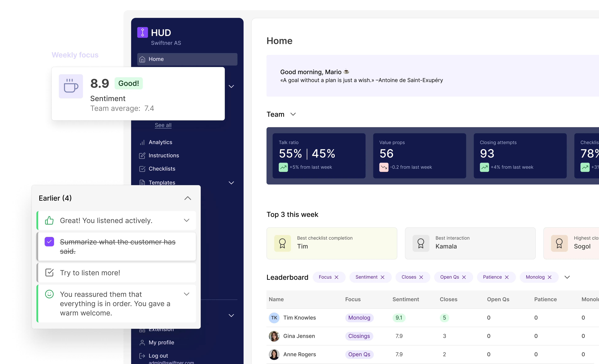This screenshot has width=599, height=364.
Task: Remove the Patience filter chip
Action: pos(507,277)
